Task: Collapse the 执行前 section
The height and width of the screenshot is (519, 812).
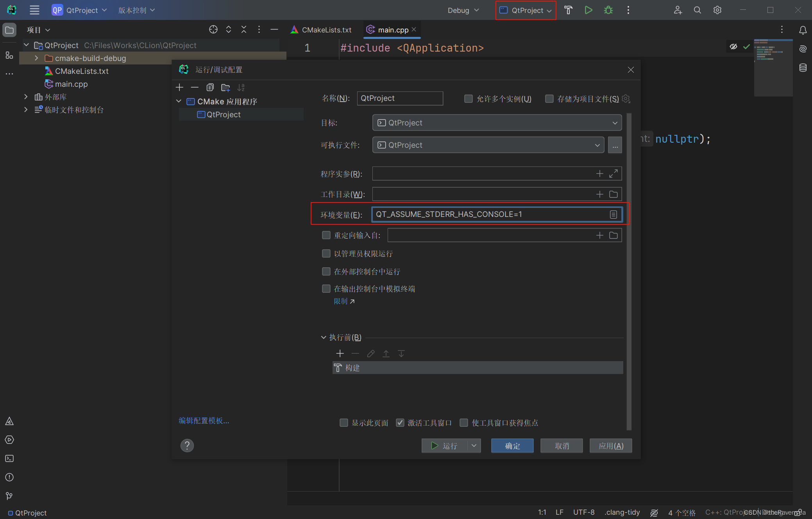Action: [324, 337]
